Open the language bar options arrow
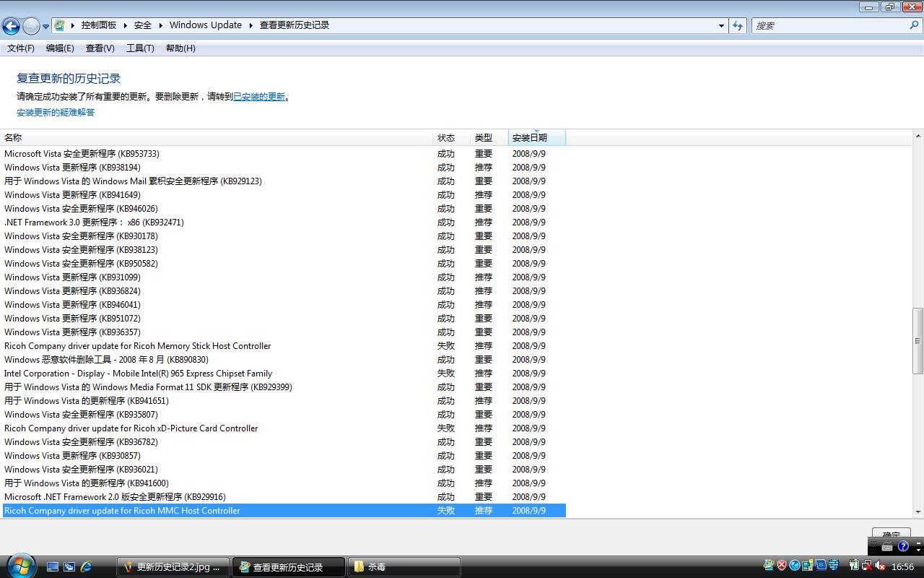Image resolution: width=924 pixels, height=578 pixels. (x=918, y=549)
